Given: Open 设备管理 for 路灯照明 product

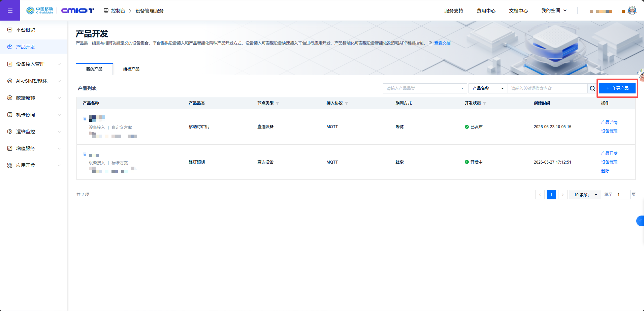Looking at the screenshot, I should [609, 162].
